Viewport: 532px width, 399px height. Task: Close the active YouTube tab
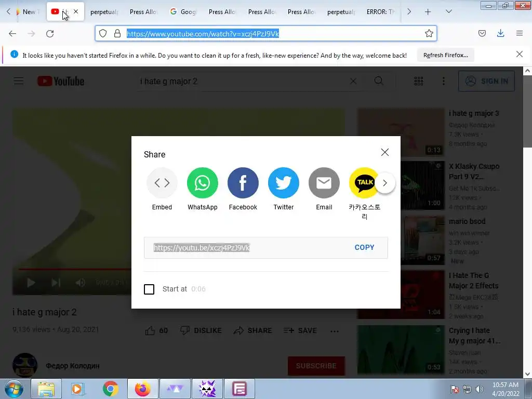76,11
